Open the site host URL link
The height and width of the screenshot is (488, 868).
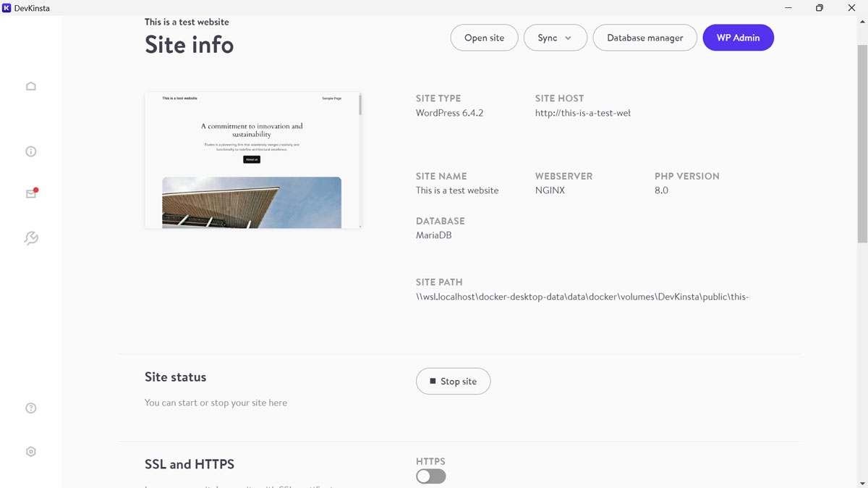tap(582, 113)
